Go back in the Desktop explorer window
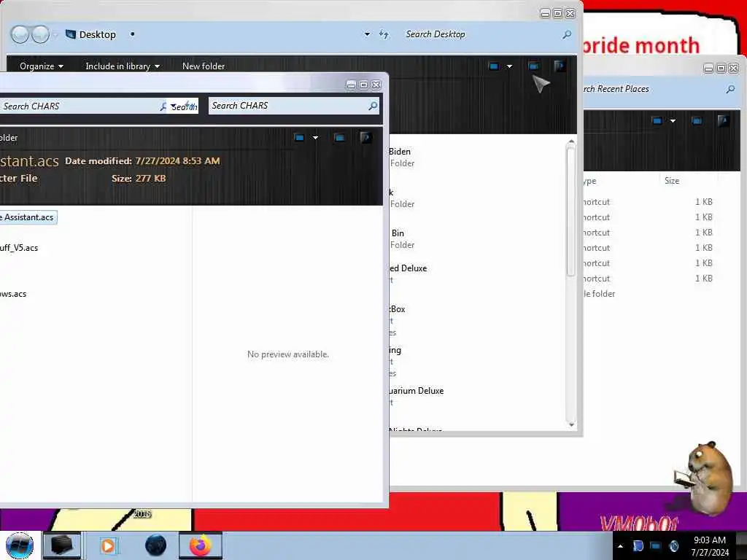The height and width of the screenshot is (560, 747). [20, 34]
